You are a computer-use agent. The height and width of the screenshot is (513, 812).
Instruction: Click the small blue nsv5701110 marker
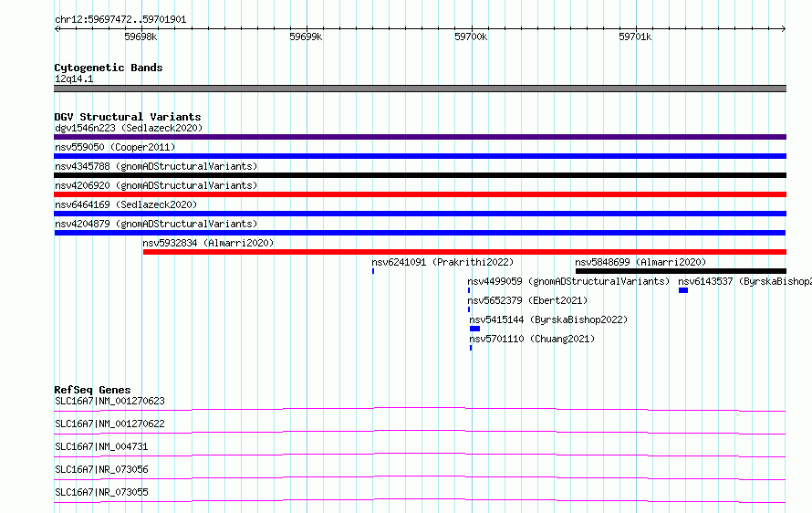[x=471, y=348]
